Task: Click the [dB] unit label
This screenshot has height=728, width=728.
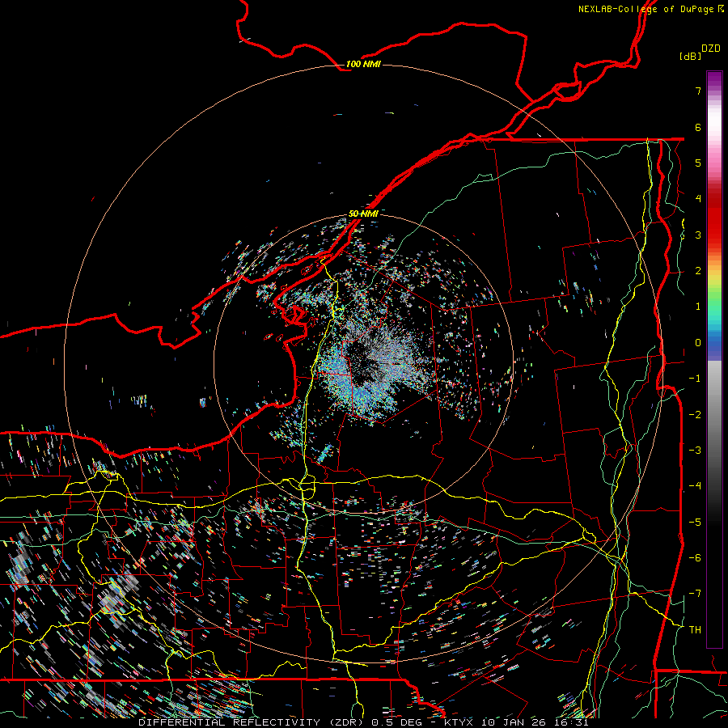Action: coord(689,56)
